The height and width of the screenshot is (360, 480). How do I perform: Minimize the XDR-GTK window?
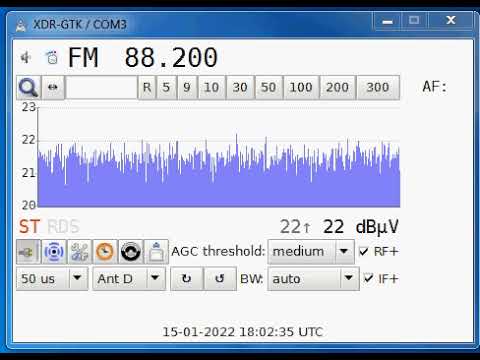pyautogui.click(x=387, y=22)
